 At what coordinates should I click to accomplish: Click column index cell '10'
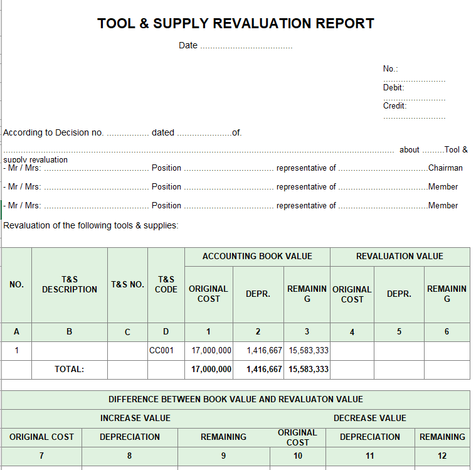pos(297,456)
